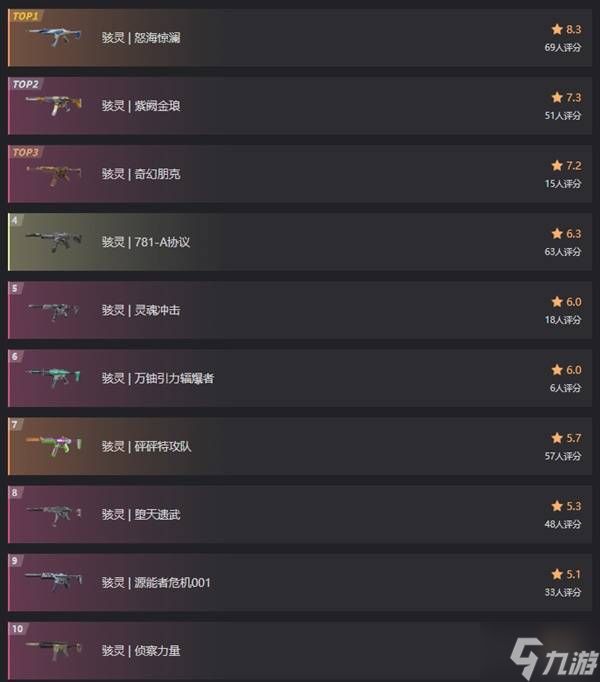Select the 紫阙金琅 gold weapon image

[x=54, y=105]
